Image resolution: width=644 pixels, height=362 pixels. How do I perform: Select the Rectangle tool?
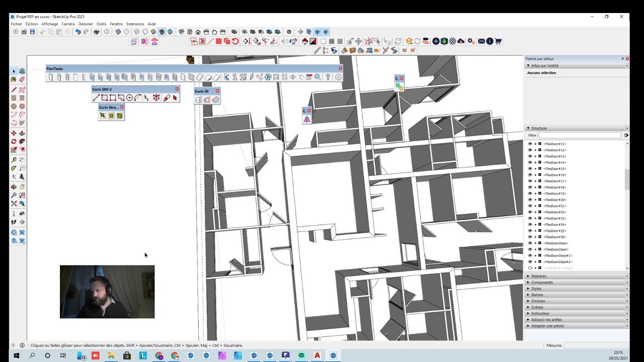(14, 98)
